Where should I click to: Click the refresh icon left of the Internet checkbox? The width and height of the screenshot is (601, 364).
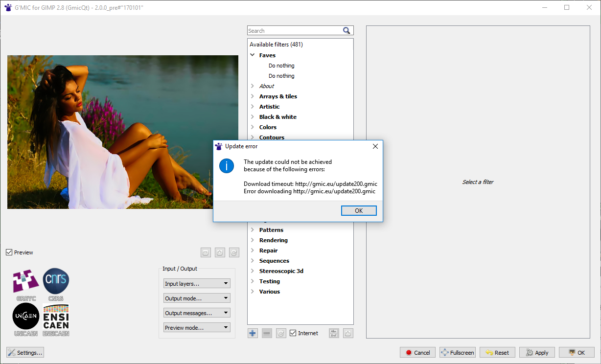[281, 333]
